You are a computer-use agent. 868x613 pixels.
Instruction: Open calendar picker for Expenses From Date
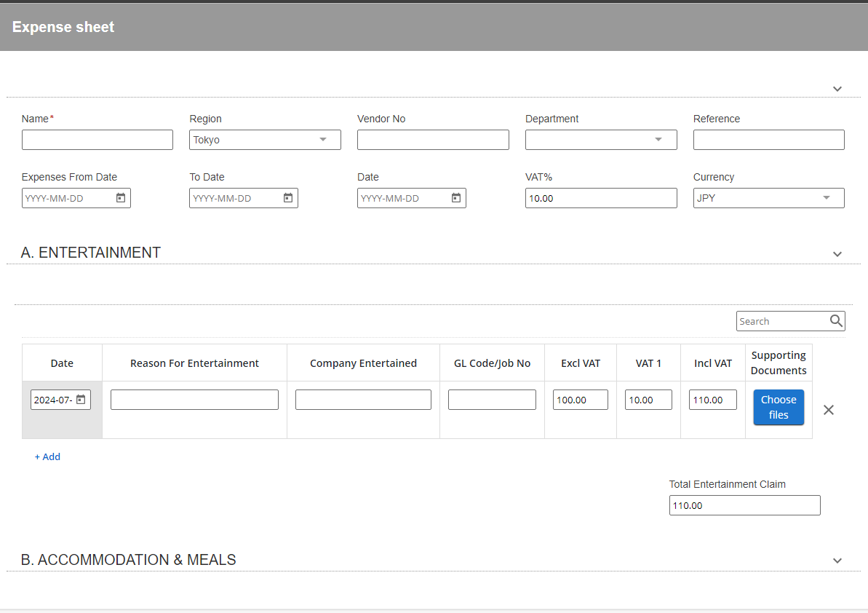pos(121,198)
